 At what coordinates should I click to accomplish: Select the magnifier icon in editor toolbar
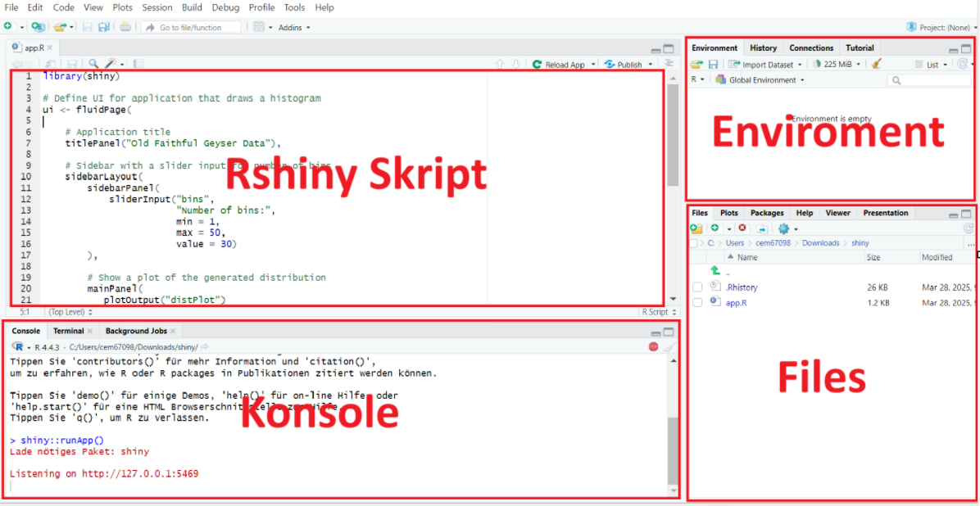click(x=93, y=63)
